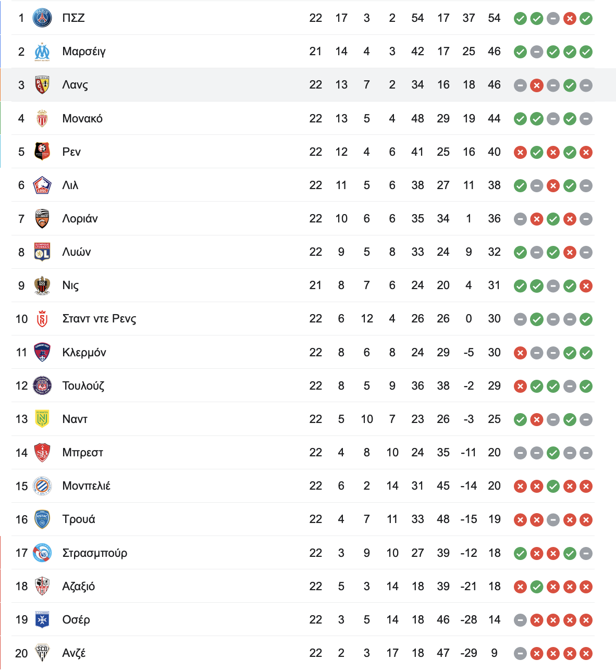
Task: Click the Marseille club logo
Action: (42, 52)
